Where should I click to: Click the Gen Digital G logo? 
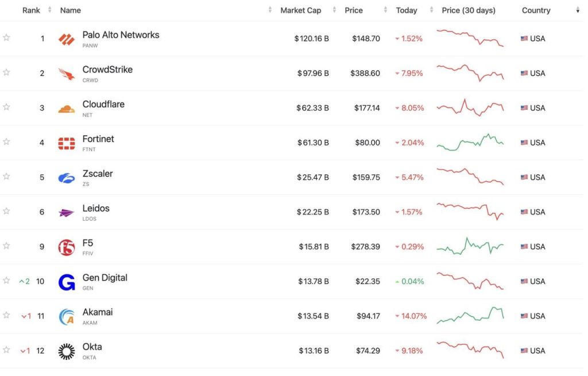(x=67, y=282)
